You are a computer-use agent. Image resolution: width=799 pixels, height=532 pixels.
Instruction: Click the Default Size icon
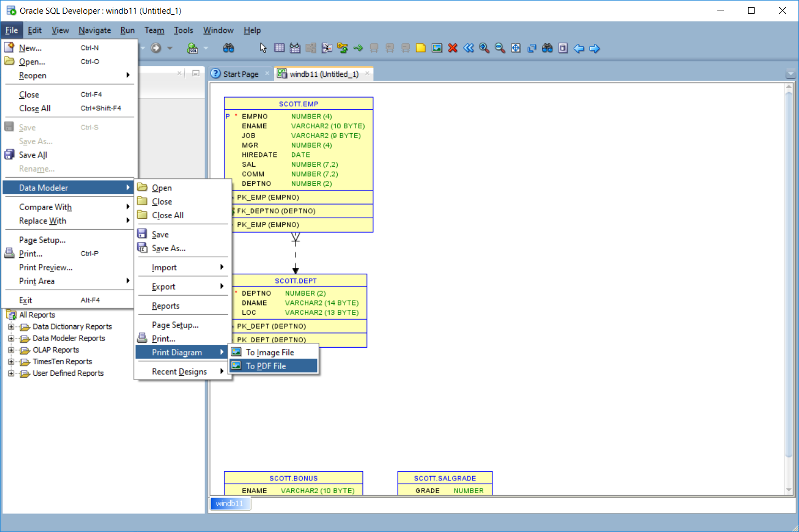point(532,48)
